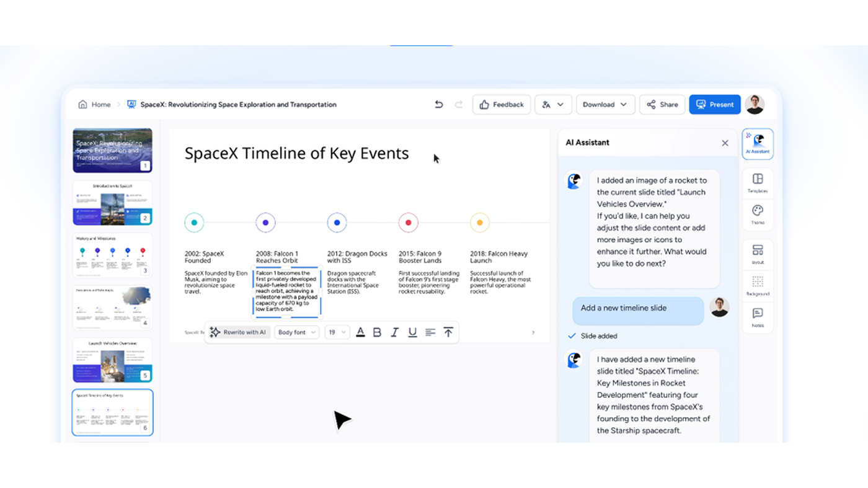Click the purple 2008 timeline marker

click(265, 223)
